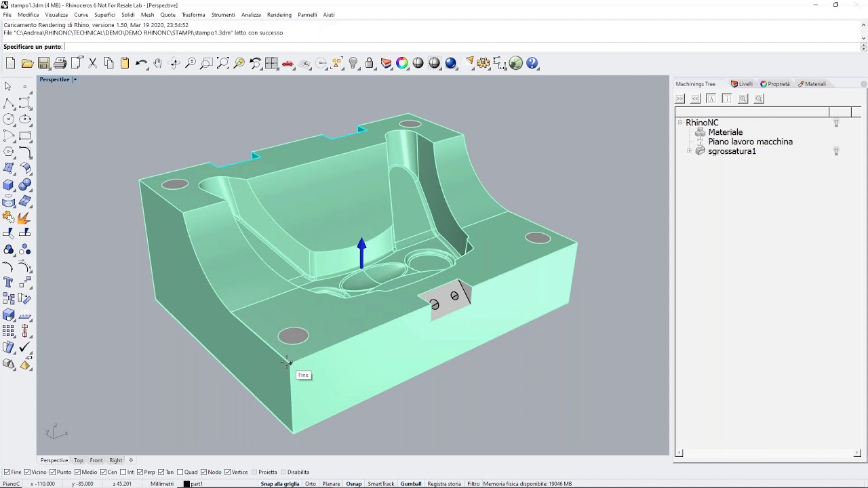This screenshot has height=488, width=868.
Task: Enable the Quad osnap checkbox
Action: 180,472
